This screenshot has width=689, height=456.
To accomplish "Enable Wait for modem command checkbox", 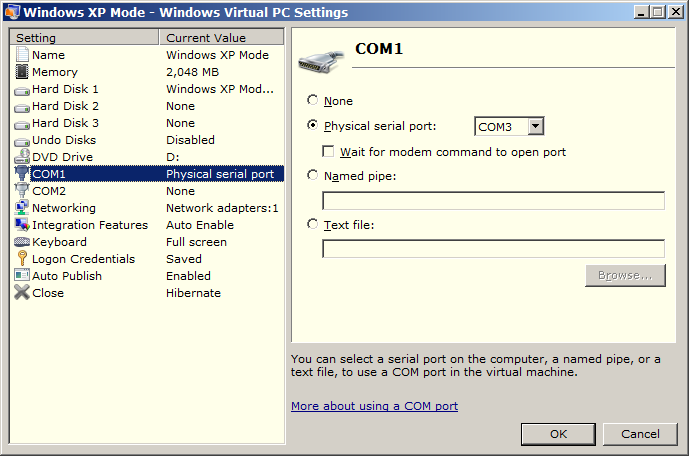I will (x=328, y=152).
